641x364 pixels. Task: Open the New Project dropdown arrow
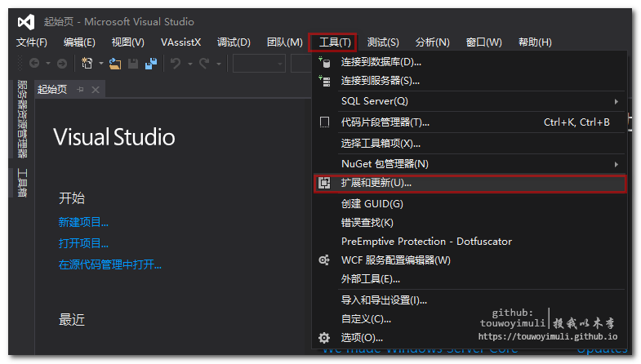click(101, 64)
